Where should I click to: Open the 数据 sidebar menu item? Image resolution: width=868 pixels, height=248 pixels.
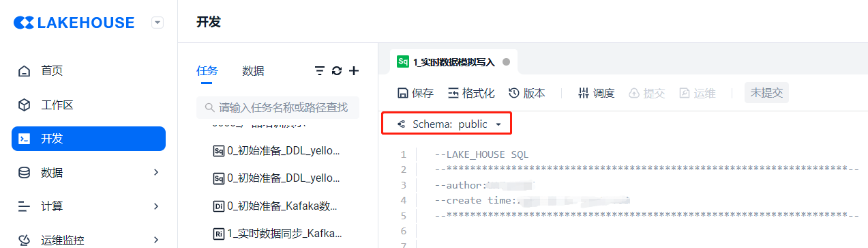[x=52, y=172]
